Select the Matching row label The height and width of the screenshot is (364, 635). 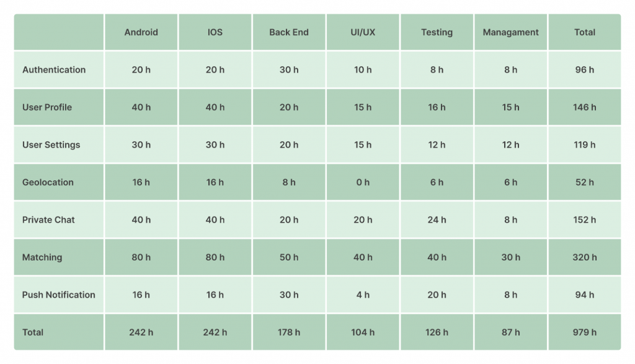pos(42,257)
